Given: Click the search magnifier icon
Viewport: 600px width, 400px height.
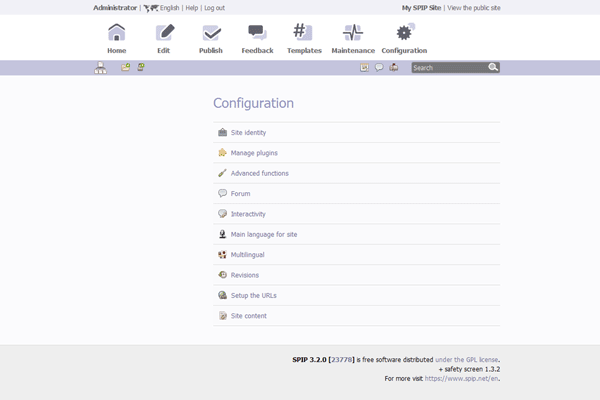Looking at the screenshot, I should (493, 68).
